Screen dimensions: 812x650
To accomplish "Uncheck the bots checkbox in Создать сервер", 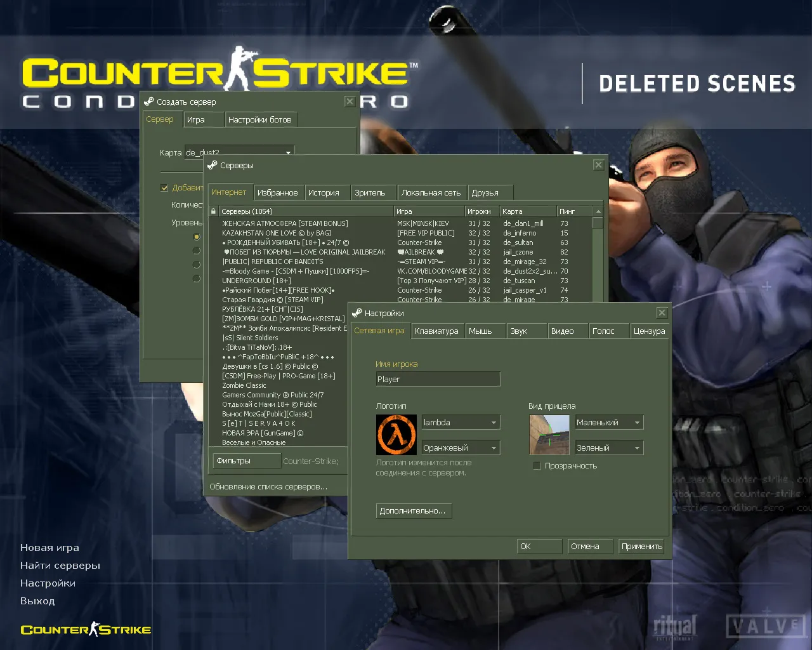I will pyautogui.click(x=164, y=188).
